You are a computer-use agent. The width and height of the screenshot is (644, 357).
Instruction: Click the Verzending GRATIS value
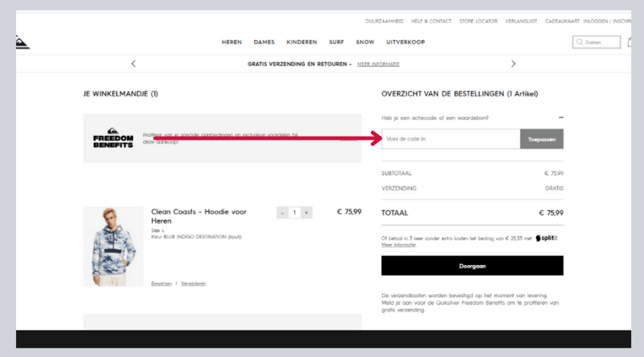(554, 188)
